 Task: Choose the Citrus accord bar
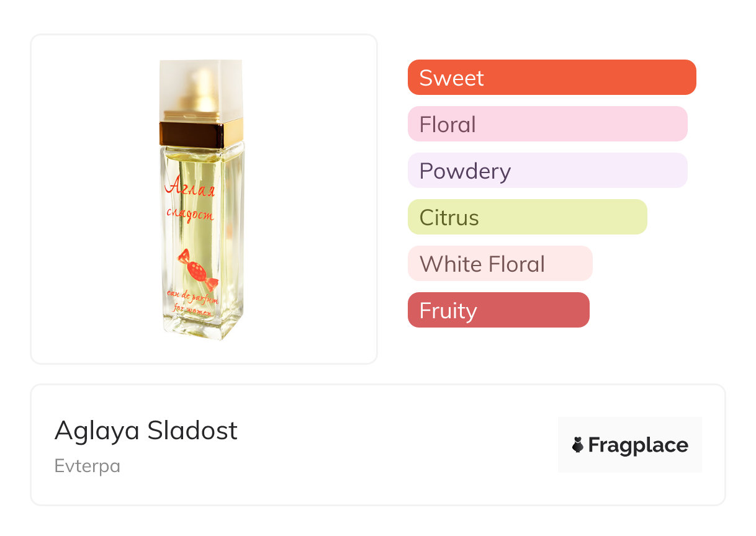(x=527, y=217)
